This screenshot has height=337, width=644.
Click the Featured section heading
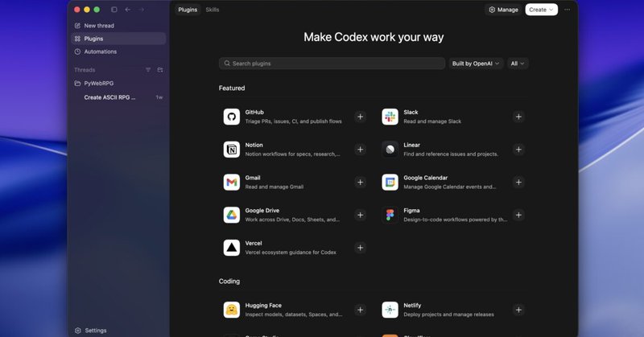232,88
